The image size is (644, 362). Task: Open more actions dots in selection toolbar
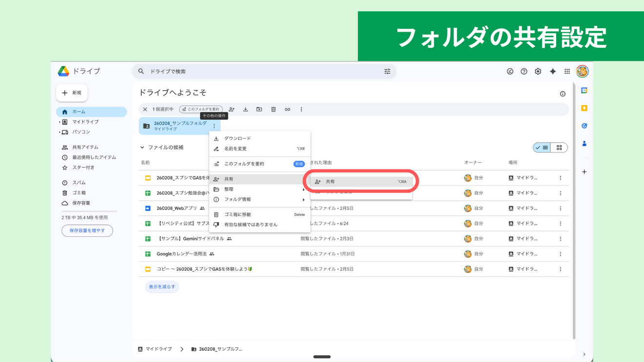(301, 110)
